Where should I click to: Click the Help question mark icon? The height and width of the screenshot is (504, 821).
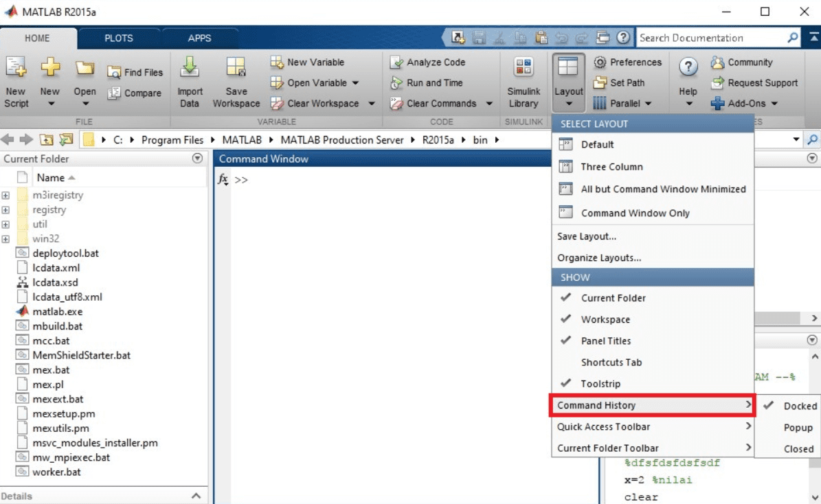click(x=688, y=67)
